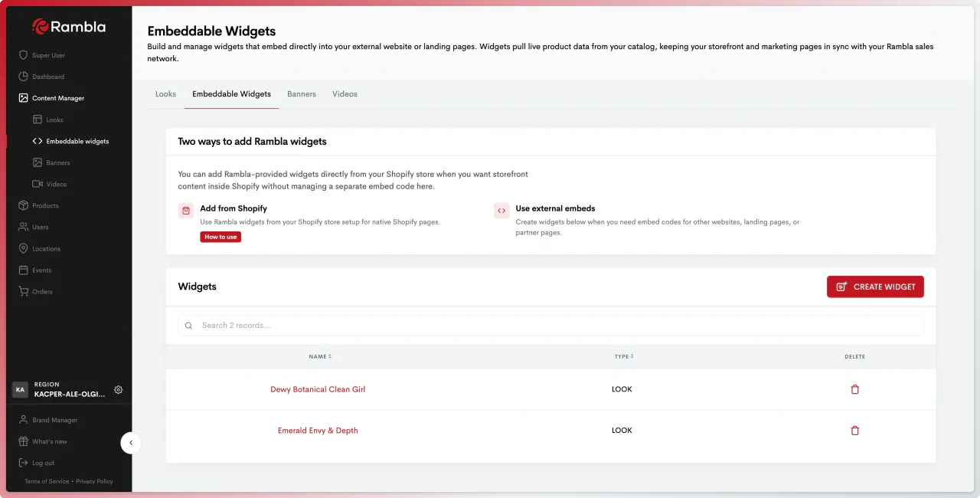Click the Products box icon

click(x=24, y=205)
